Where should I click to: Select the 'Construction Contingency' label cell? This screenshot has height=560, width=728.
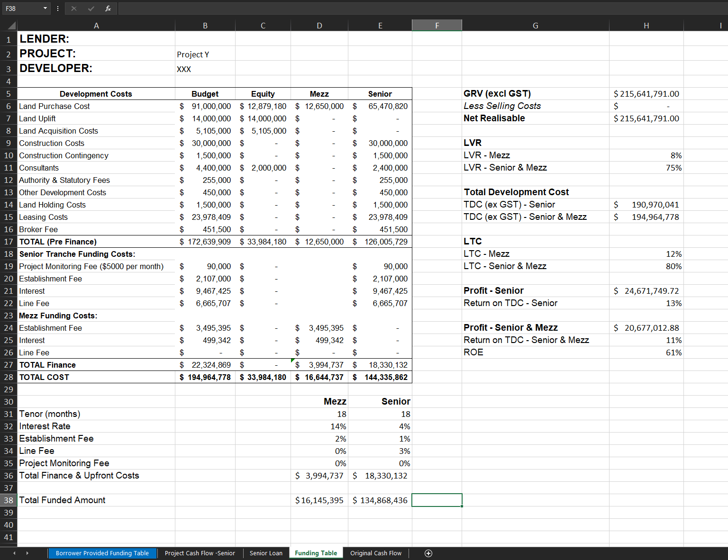click(x=96, y=155)
